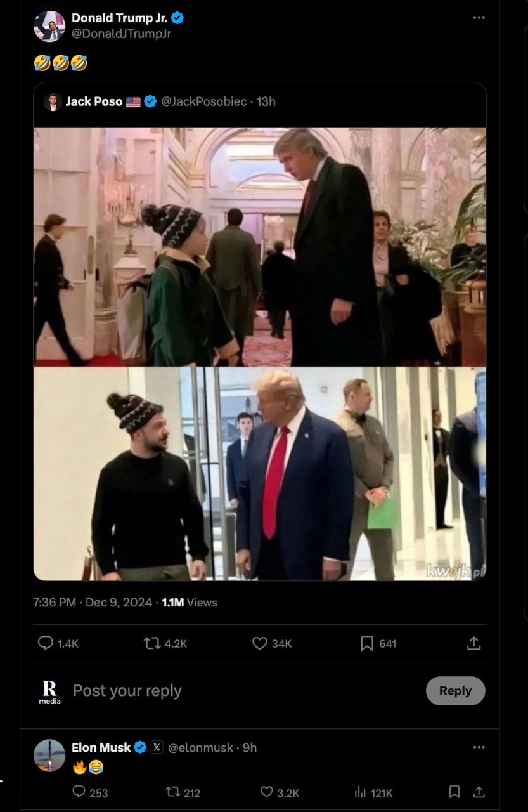Bookmark Elon Musk's reply
Image resolution: width=528 pixels, height=812 pixels.
[454, 792]
